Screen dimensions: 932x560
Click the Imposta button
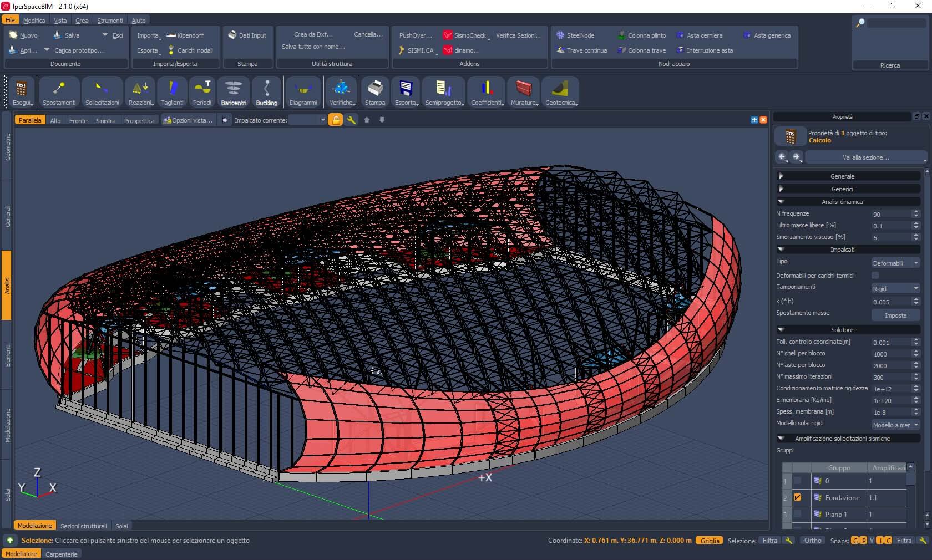(895, 315)
